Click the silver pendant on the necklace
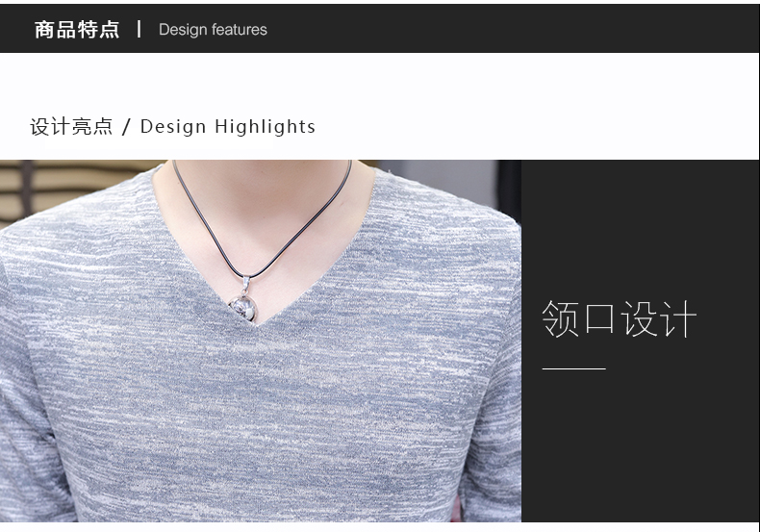This screenshot has height=532, width=760. click(x=239, y=312)
